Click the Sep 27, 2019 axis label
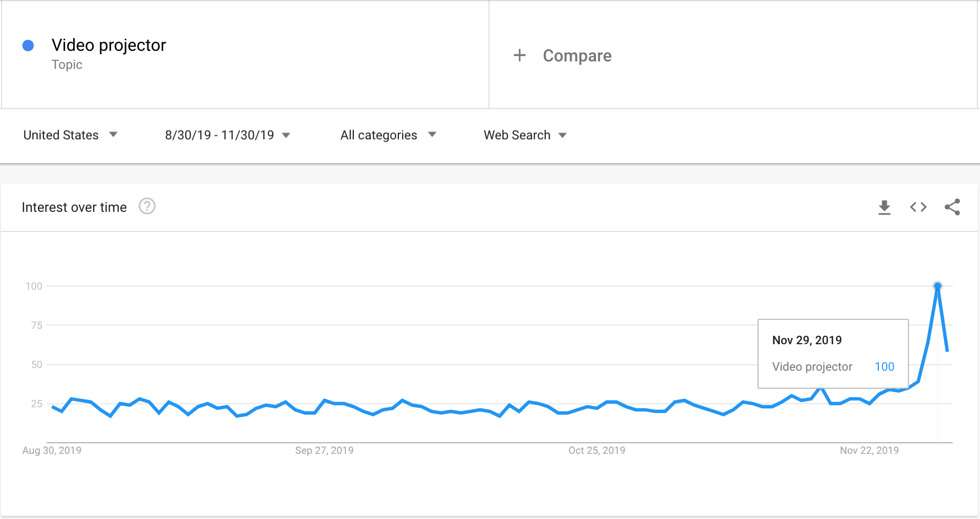 (324, 450)
